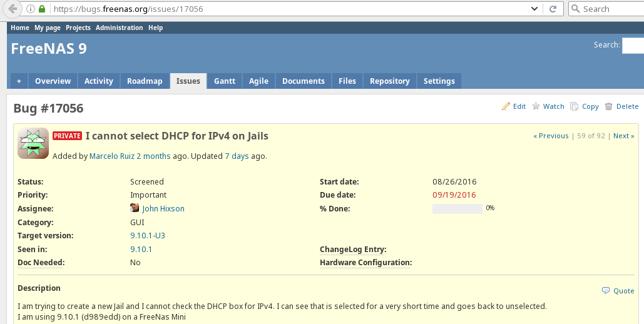Click the address bar URL

click(x=128, y=9)
